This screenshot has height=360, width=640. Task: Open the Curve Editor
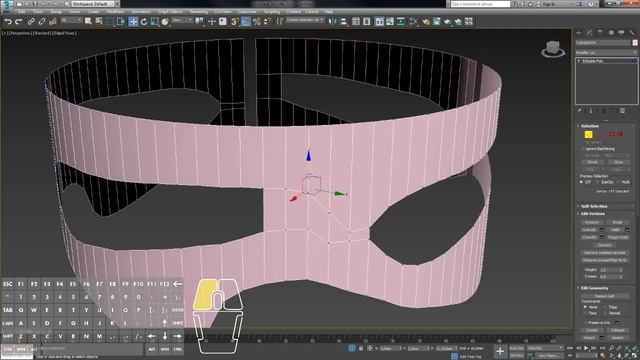(x=390, y=21)
